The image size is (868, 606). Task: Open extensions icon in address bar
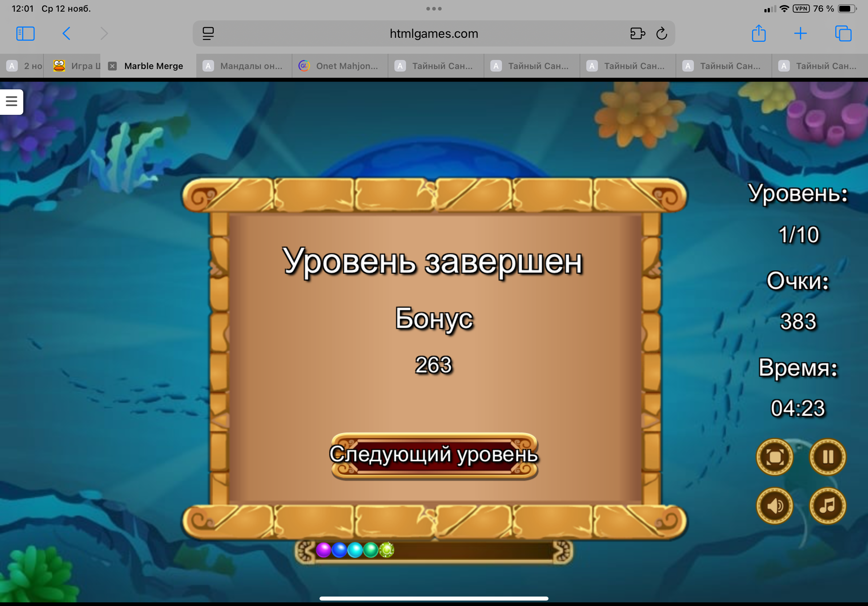638,34
